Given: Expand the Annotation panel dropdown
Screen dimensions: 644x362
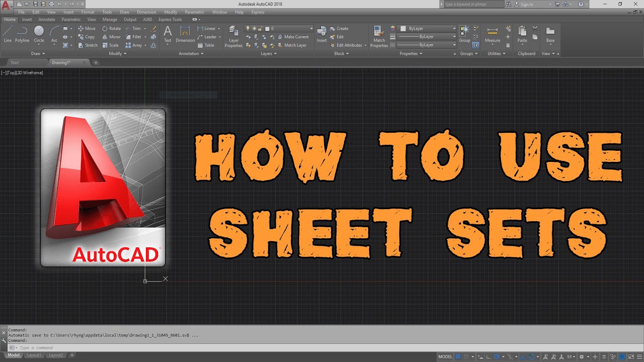Looking at the screenshot, I should pyautogui.click(x=191, y=53).
